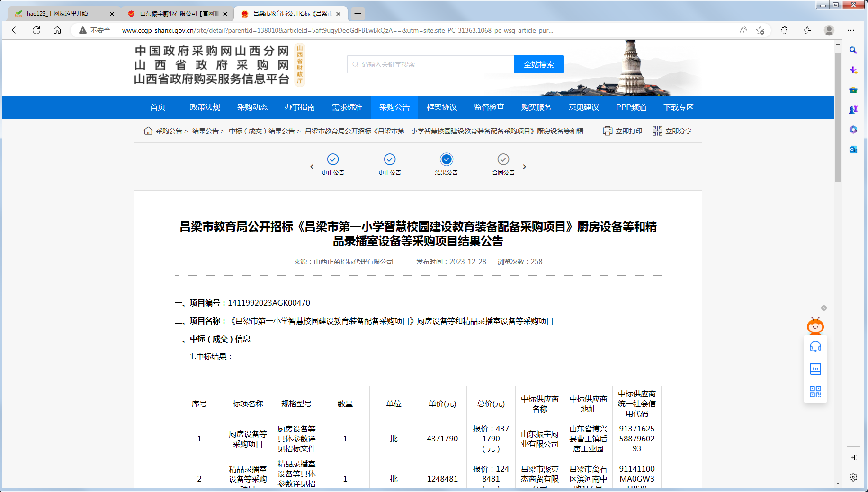
Task: Open PPP频道 navigation item
Action: [x=631, y=107]
